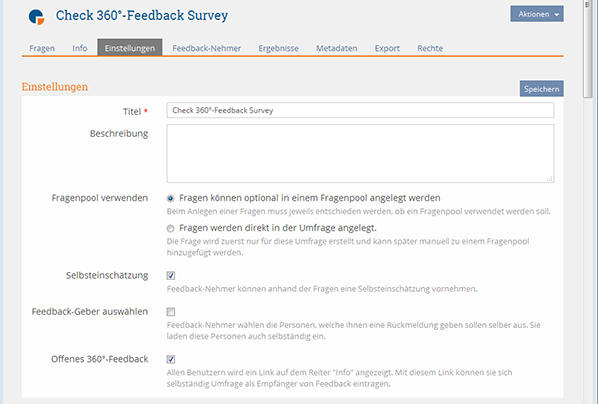This screenshot has width=598, height=404.
Task: Click the vertical scrollbar thumb on the right
Action: pyautogui.click(x=587, y=50)
